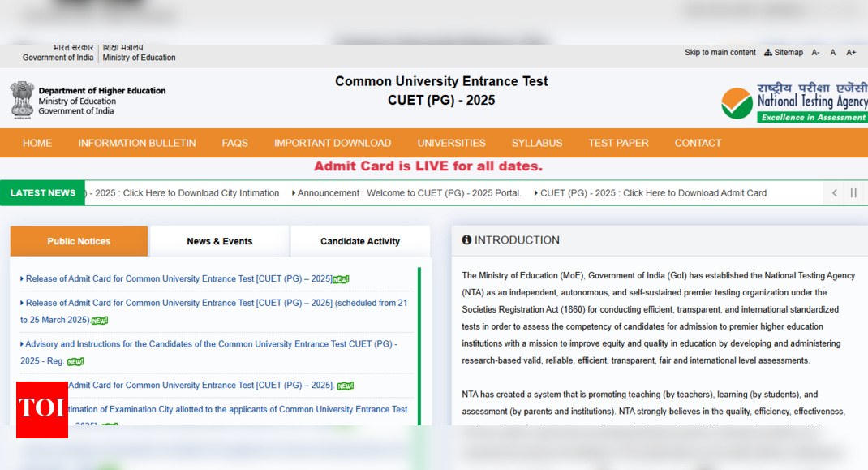
Task: Open the Welcome to CUET (PG) announcement
Action: (x=406, y=193)
